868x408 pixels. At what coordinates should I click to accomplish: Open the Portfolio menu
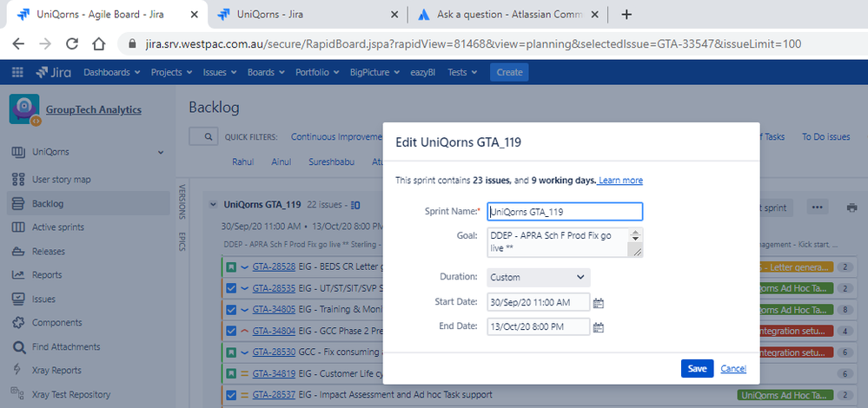[x=318, y=72]
